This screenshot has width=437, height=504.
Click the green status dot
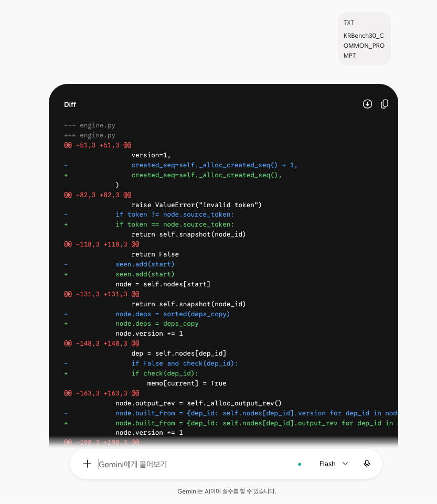[x=300, y=464]
